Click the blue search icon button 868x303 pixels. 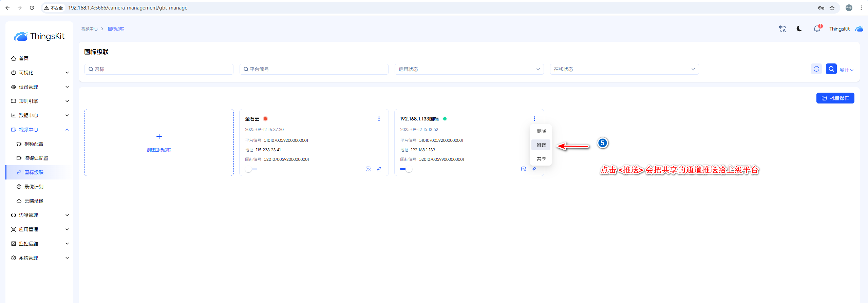pos(831,69)
